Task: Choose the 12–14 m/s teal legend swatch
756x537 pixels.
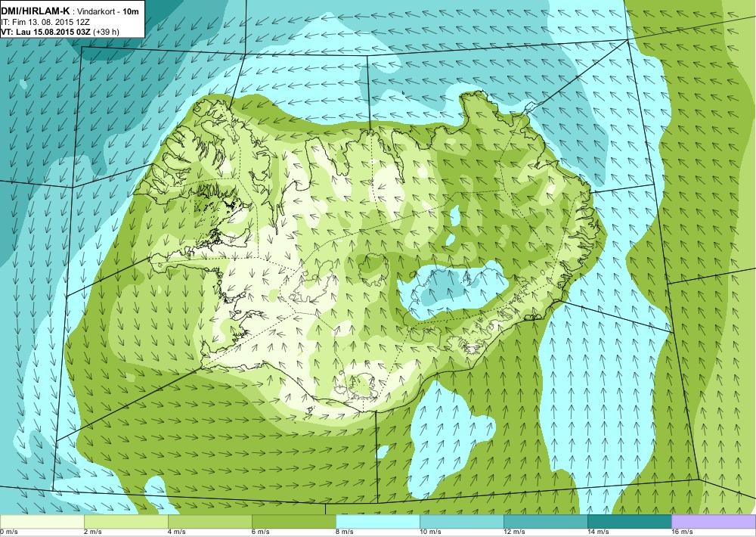Action: pos(545,522)
